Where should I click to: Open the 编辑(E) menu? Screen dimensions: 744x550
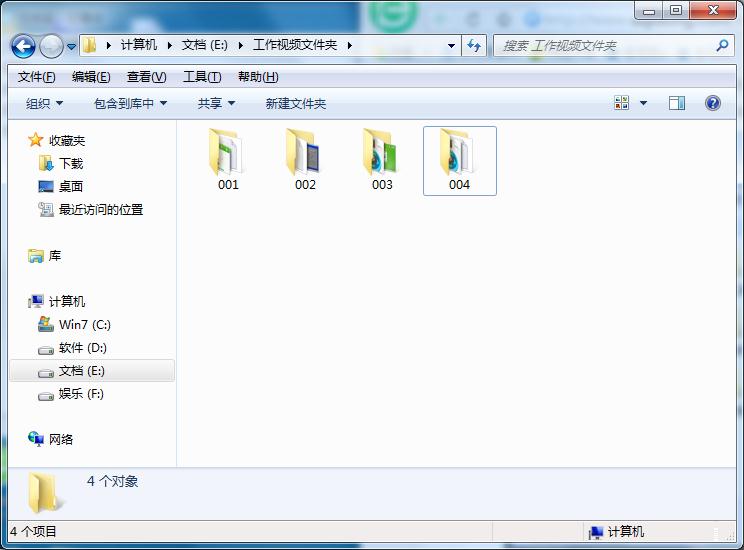click(x=91, y=77)
